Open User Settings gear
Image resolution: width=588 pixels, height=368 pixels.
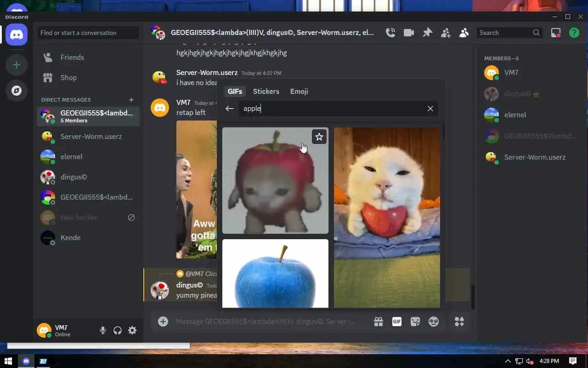(x=132, y=330)
